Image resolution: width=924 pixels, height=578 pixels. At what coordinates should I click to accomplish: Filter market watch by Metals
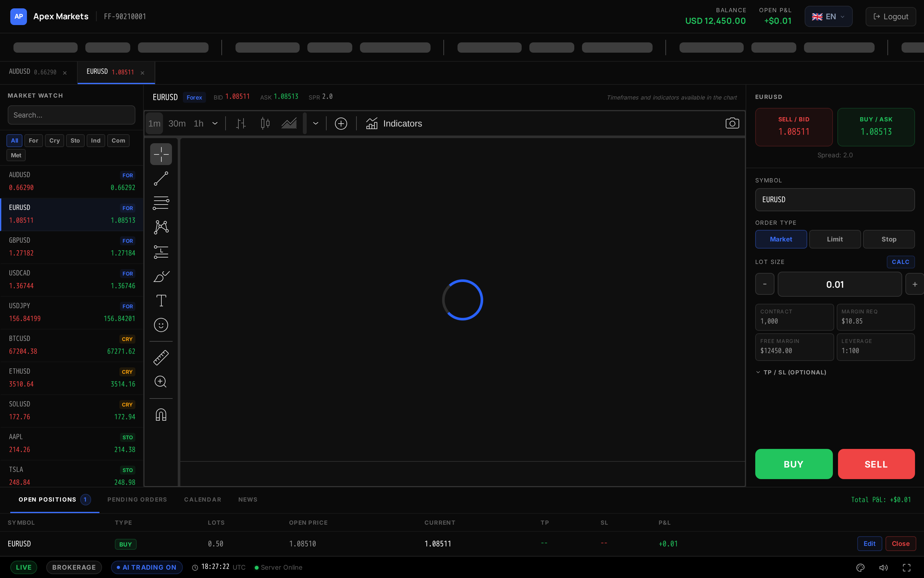point(16,155)
